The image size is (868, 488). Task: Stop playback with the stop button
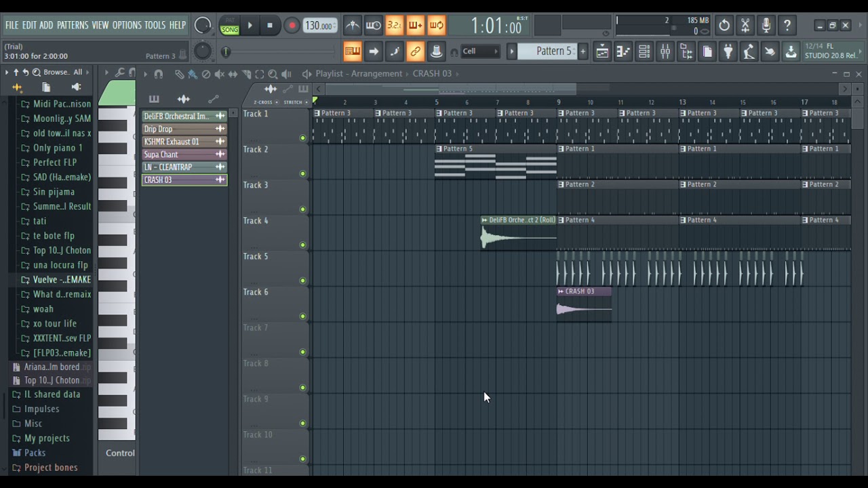click(x=270, y=26)
